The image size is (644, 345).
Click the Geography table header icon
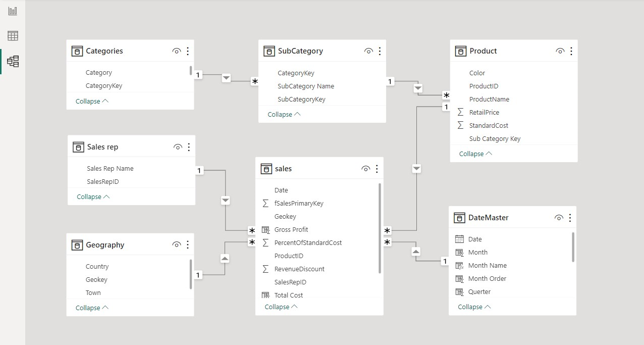[77, 245]
